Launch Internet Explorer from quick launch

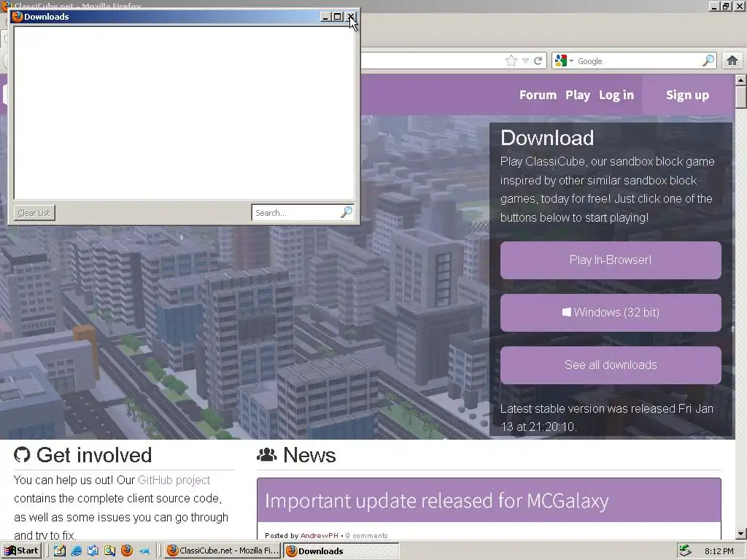point(76,551)
